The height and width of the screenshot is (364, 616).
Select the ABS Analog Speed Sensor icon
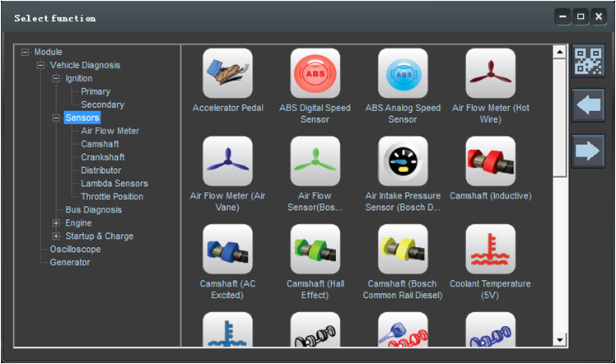click(x=403, y=73)
